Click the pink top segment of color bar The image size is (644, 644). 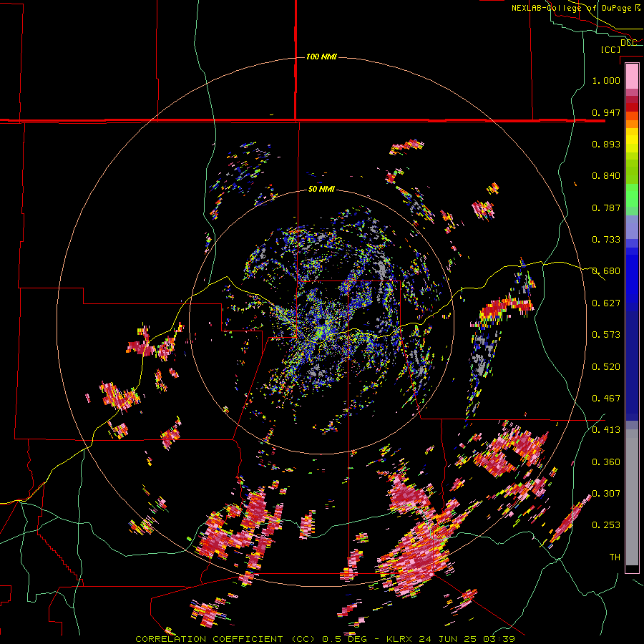[632, 76]
